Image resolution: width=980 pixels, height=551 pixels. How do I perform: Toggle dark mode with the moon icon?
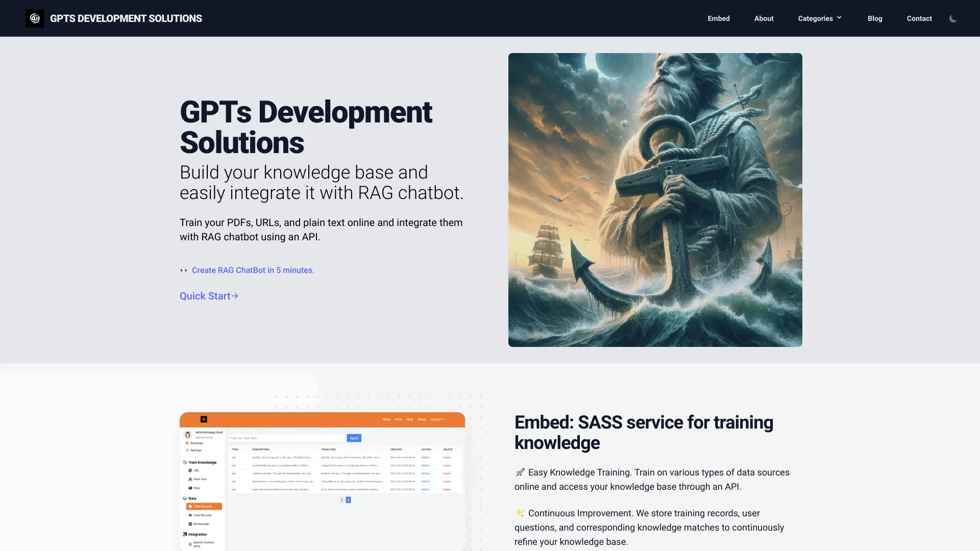point(953,18)
